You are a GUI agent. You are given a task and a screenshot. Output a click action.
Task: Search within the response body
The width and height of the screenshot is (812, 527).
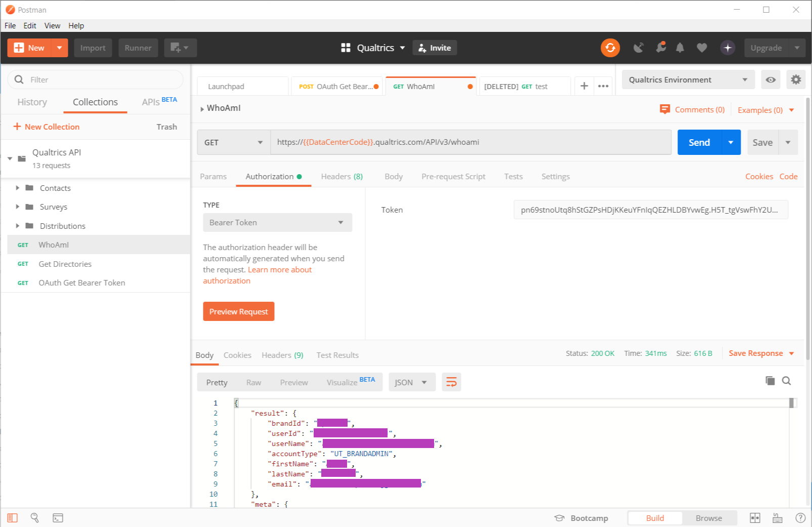pos(787,381)
